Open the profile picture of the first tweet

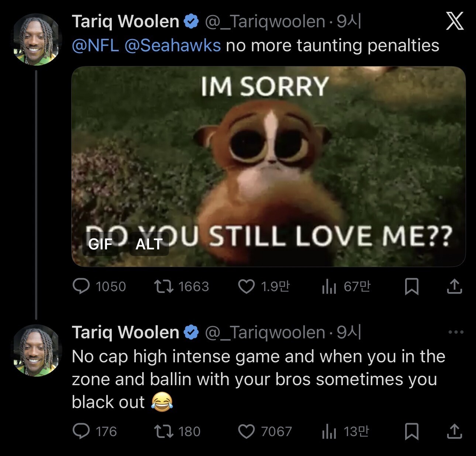[37, 39]
